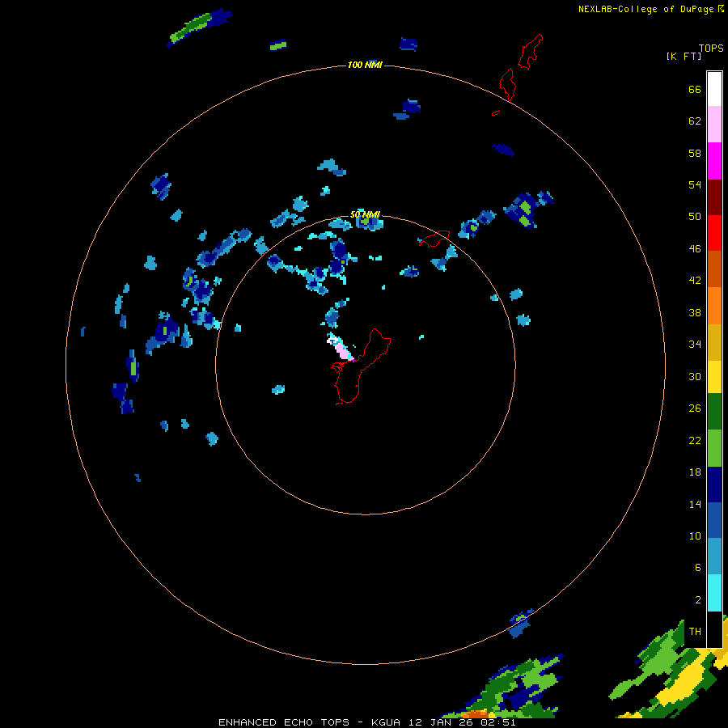
Task: Click the "100 NMI" range ring label
Action: (x=365, y=65)
